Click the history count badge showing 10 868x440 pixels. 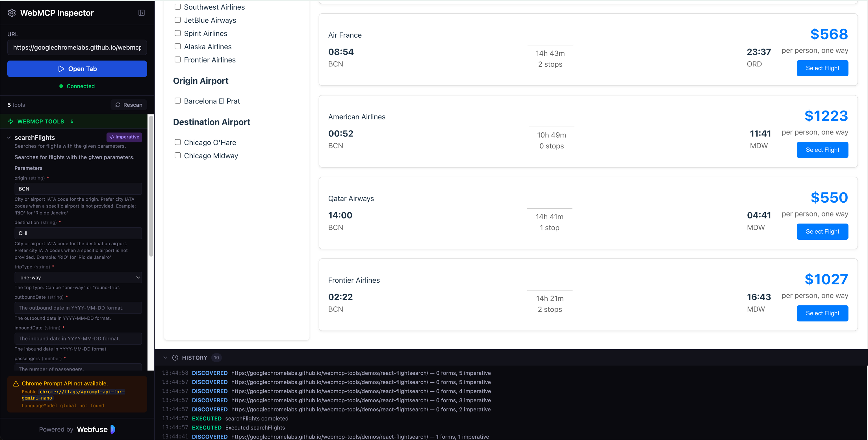(x=216, y=357)
